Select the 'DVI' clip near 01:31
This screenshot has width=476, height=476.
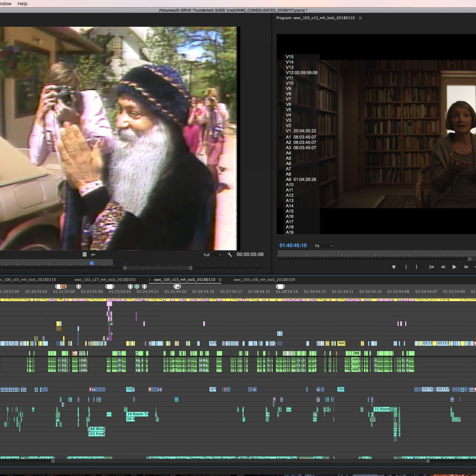pos(341,389)
